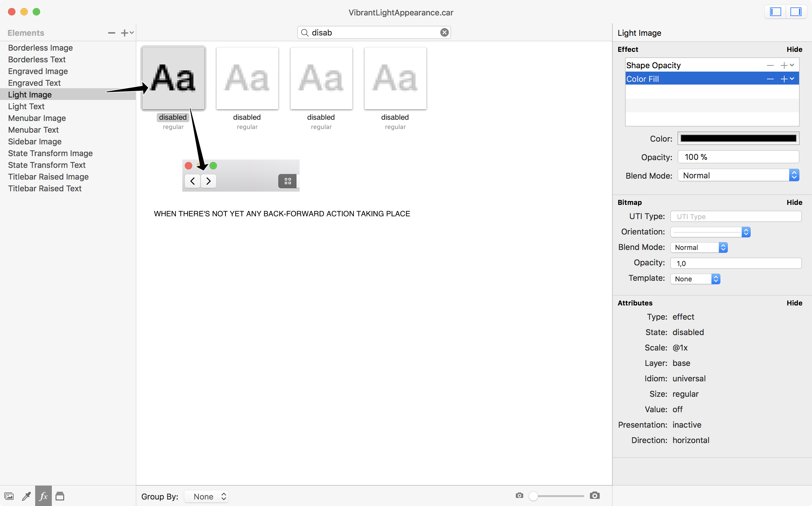Click the grid view icon in preview image
The width and height of the screenshot is (812, 506).
(x=288, y=181)
